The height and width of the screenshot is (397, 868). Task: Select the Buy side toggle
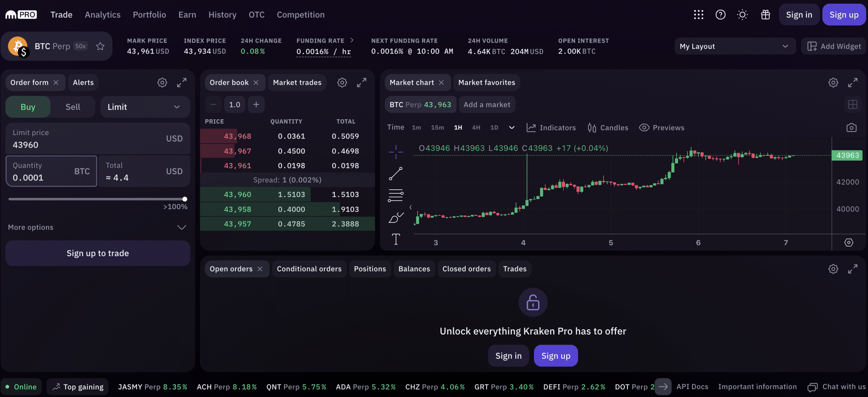pyautogui.click(x=28, y=107)
